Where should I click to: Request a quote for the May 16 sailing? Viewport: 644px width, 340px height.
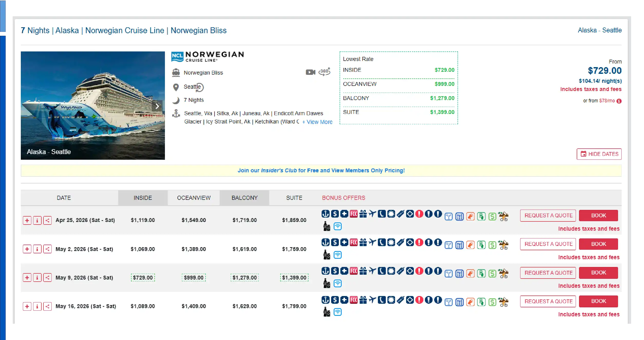548,301
